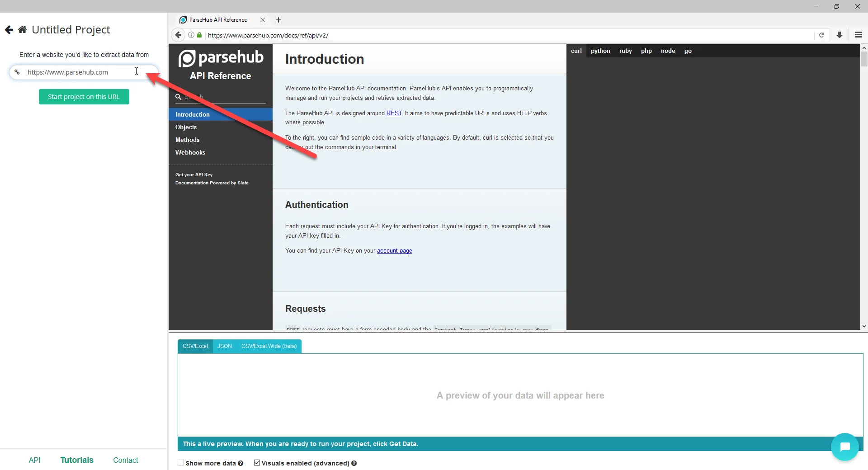Click the website URL input field

pyautogui.click(x=84, y=72)
